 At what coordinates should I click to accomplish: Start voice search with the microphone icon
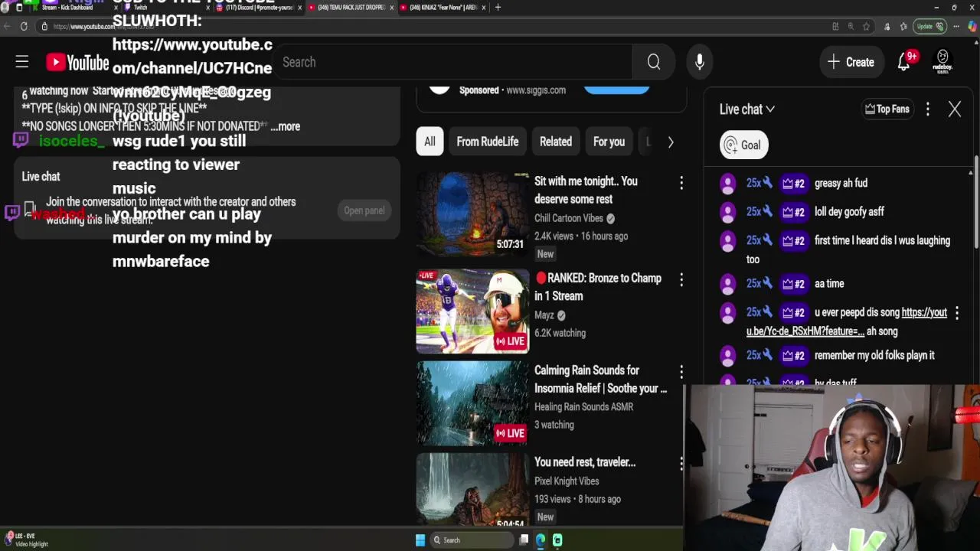coord(700,62)
